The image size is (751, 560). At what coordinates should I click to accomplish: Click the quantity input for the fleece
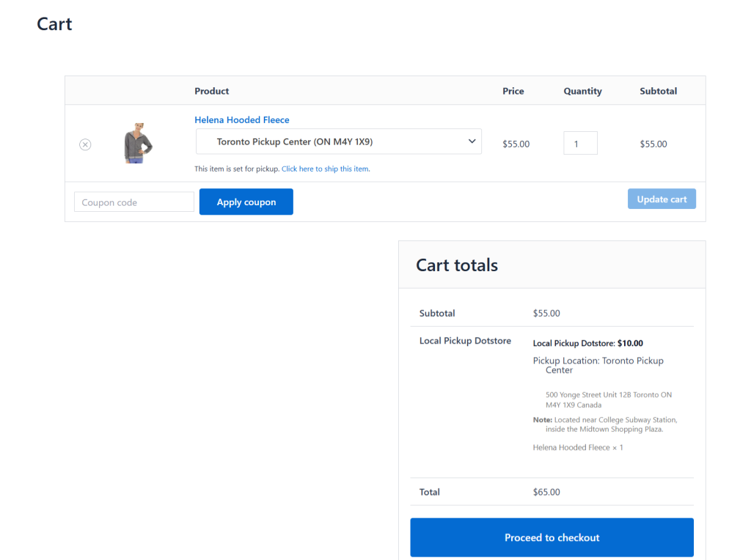click(580, 143)
